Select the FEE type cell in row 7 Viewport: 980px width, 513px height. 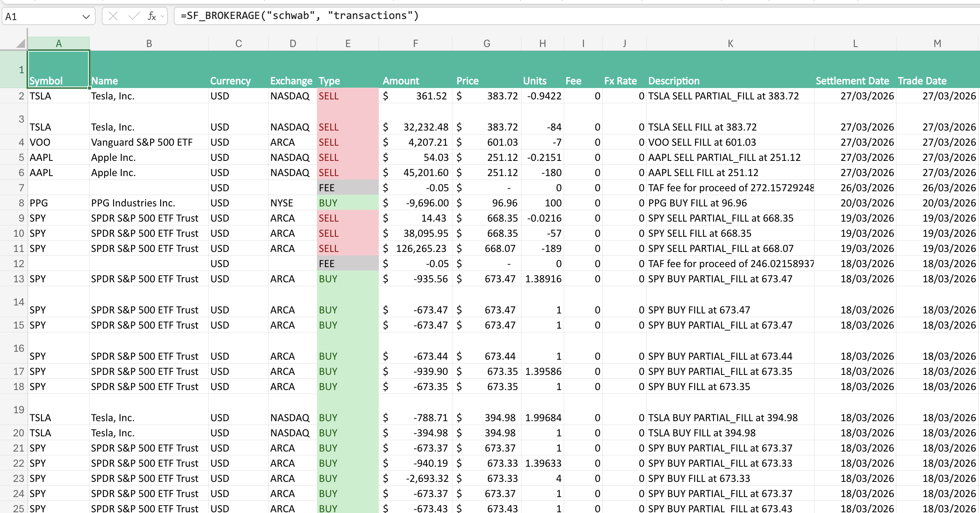coord(348,187)
